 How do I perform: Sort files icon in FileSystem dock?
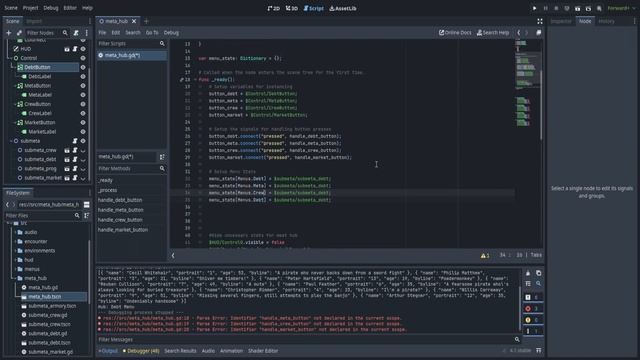point(87,215)
